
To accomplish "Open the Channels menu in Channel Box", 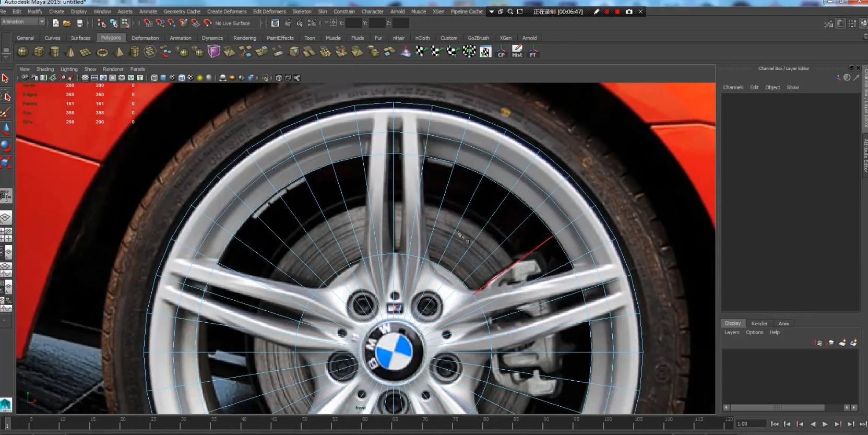I will [733, 87].
